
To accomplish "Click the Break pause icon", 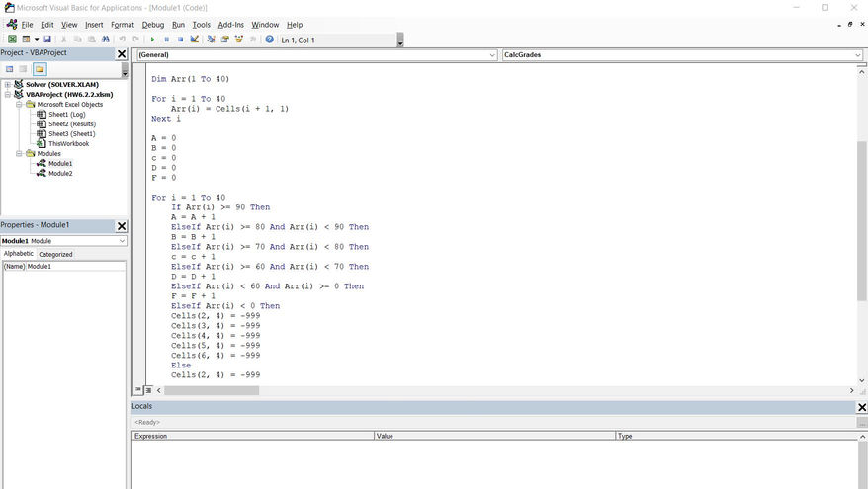I will click(167, 40).
